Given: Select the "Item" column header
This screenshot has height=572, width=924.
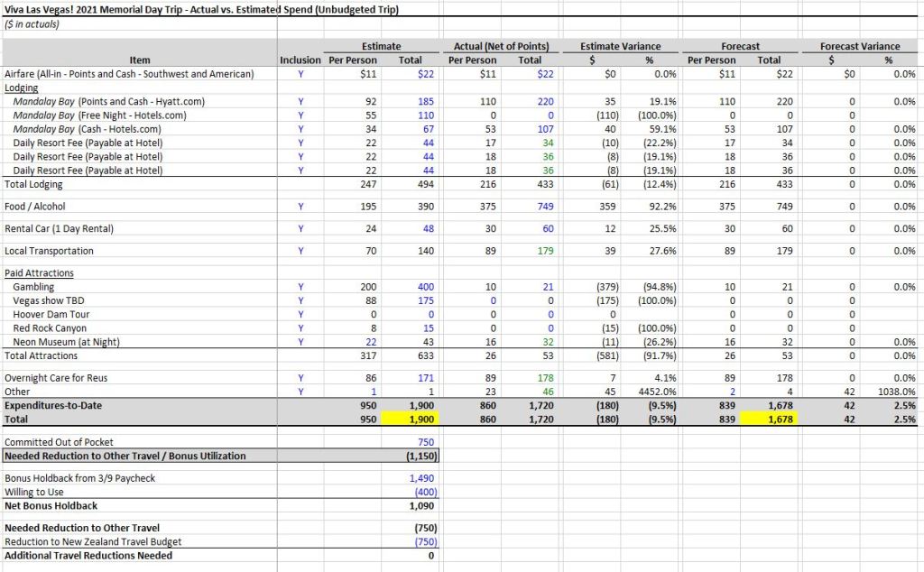Looking at the screenshot, I should (x=140, y=60).
